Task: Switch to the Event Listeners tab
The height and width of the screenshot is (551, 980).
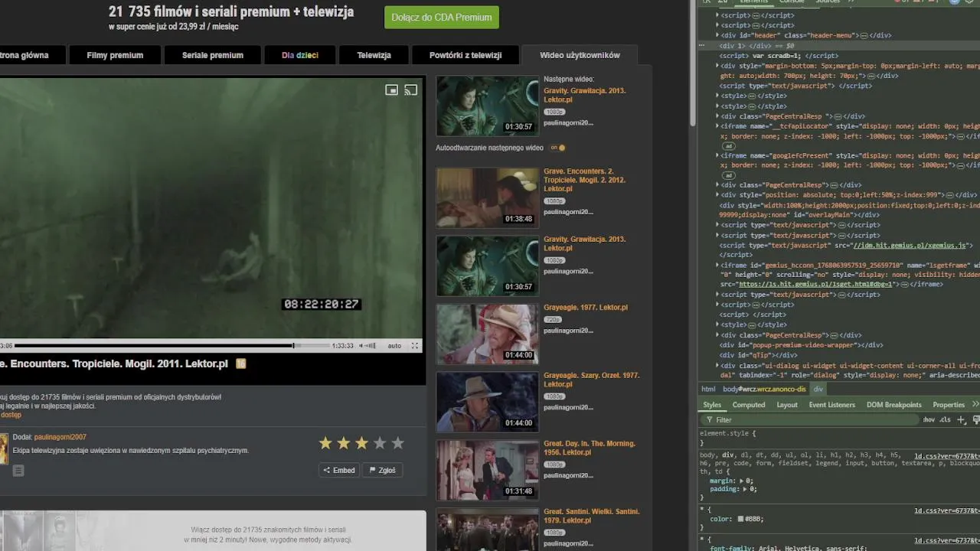Action: coord(831,405)
